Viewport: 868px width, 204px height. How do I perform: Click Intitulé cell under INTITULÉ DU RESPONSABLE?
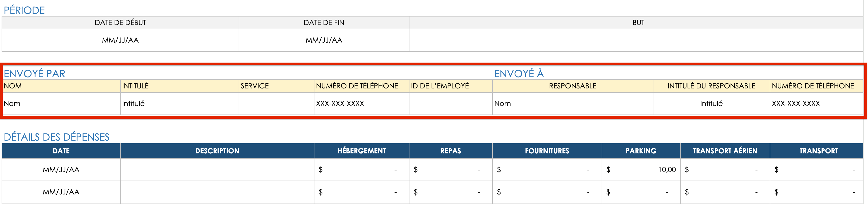click(x=711, y=104)
